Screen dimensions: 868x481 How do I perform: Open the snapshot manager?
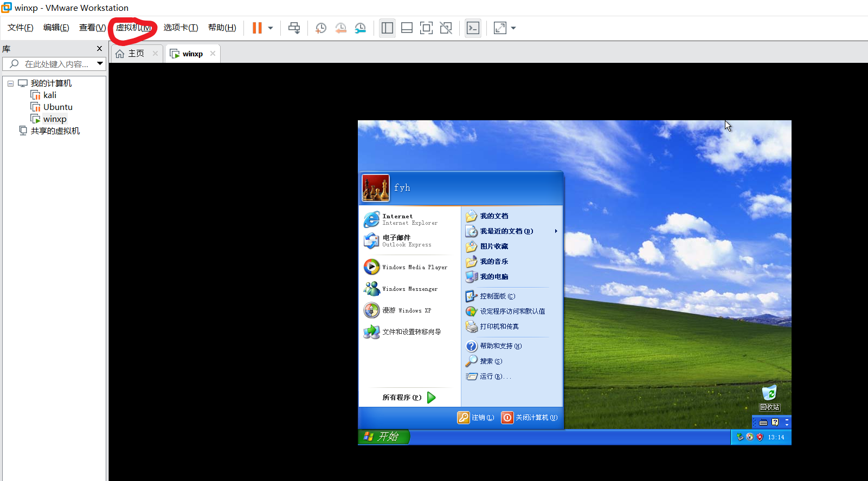point(360,28)
